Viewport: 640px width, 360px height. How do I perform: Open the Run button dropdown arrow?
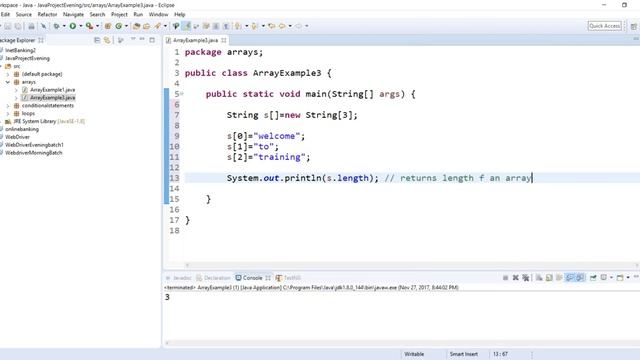pos(80,26)
